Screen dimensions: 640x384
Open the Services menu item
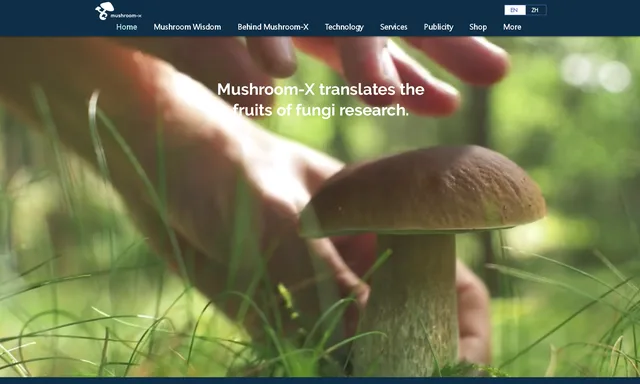[393, 27]
